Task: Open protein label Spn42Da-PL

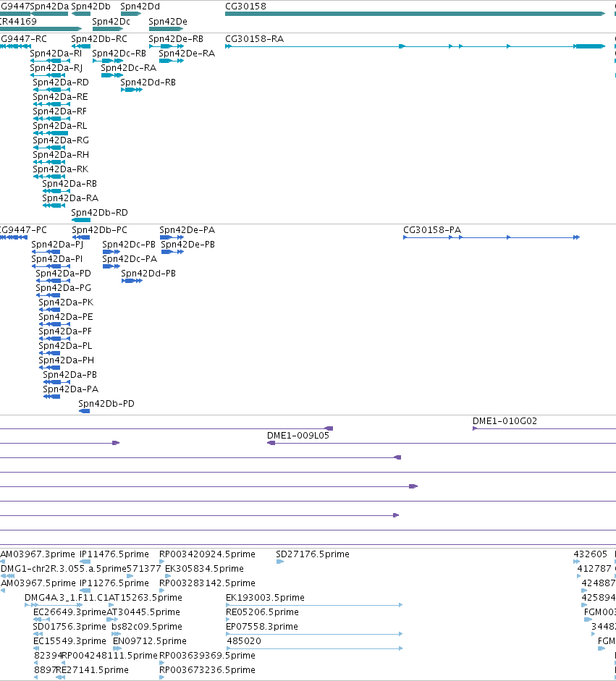Action: (x=66, y=346)
